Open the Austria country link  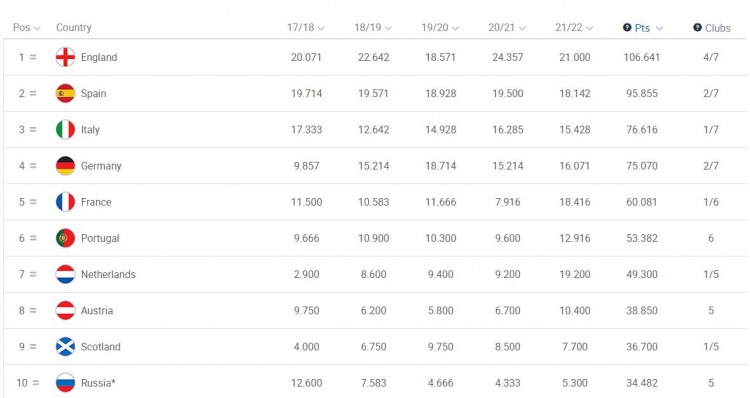click(97, 311)
